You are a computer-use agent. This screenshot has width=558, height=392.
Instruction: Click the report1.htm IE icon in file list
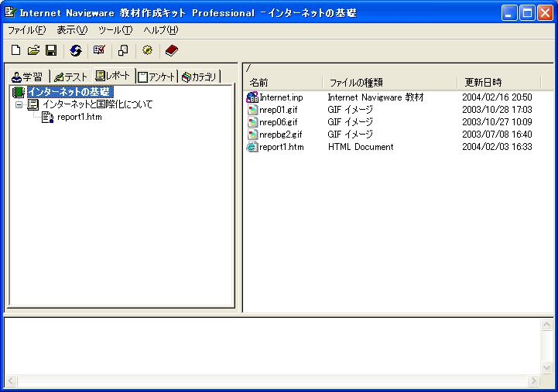coord(252,147)
